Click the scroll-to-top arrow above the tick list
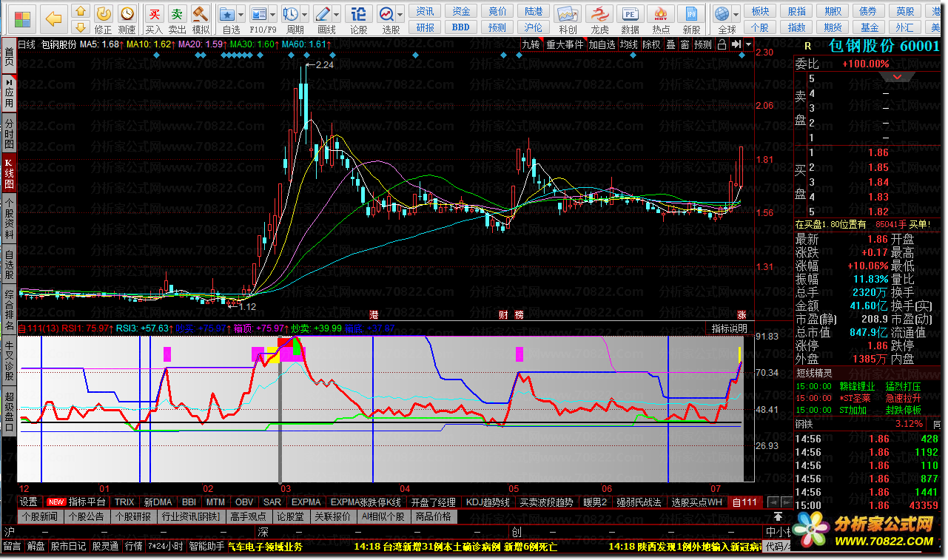Screen dimensions: 948x560 779,516
